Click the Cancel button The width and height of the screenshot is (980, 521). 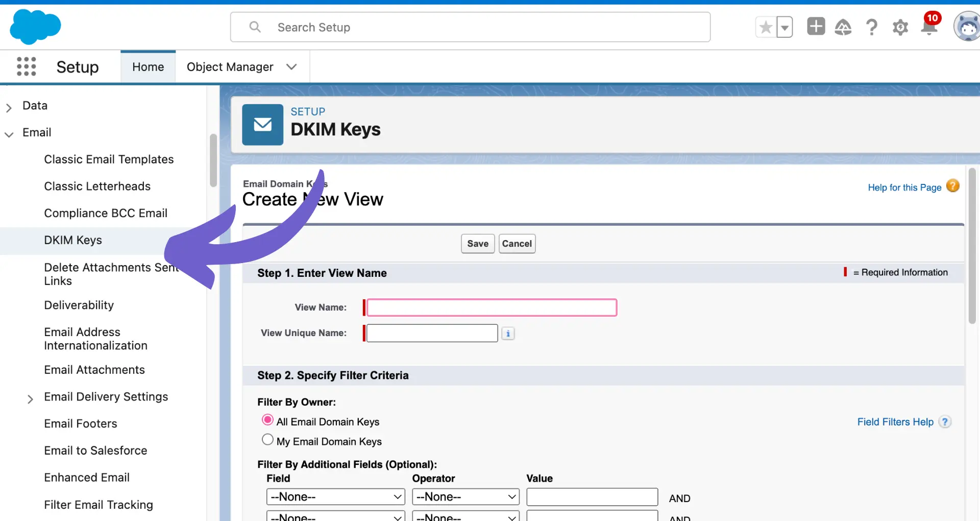(517, 244)
